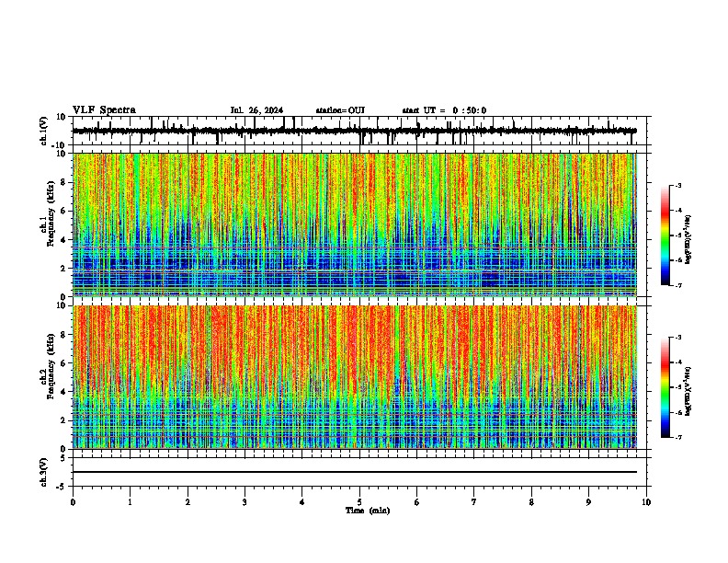Screen dimensions: 728x563
Task: Click the "-3" top label of ch.1 colorbar
Action: [x=678, y=185]
